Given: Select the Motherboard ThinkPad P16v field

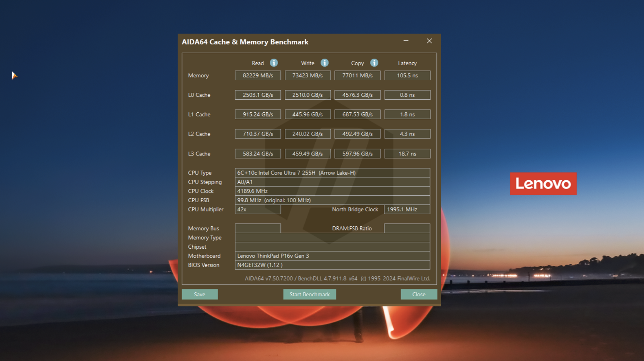Looking at the screenshot, I should click(x=332, y=256).
